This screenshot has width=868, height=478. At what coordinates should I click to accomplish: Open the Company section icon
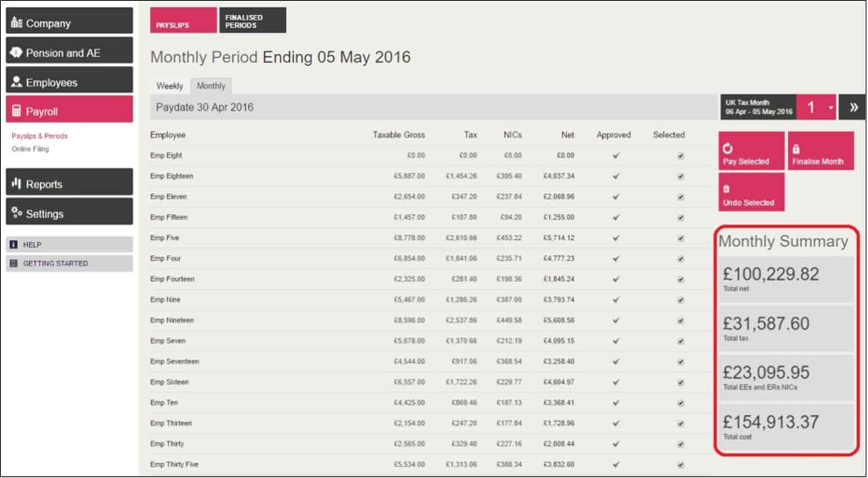(x=16, y=23)
